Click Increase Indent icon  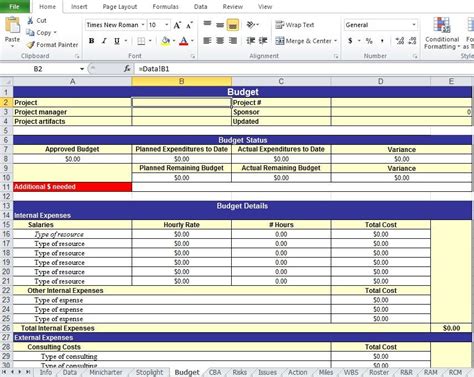pos(263,41)
